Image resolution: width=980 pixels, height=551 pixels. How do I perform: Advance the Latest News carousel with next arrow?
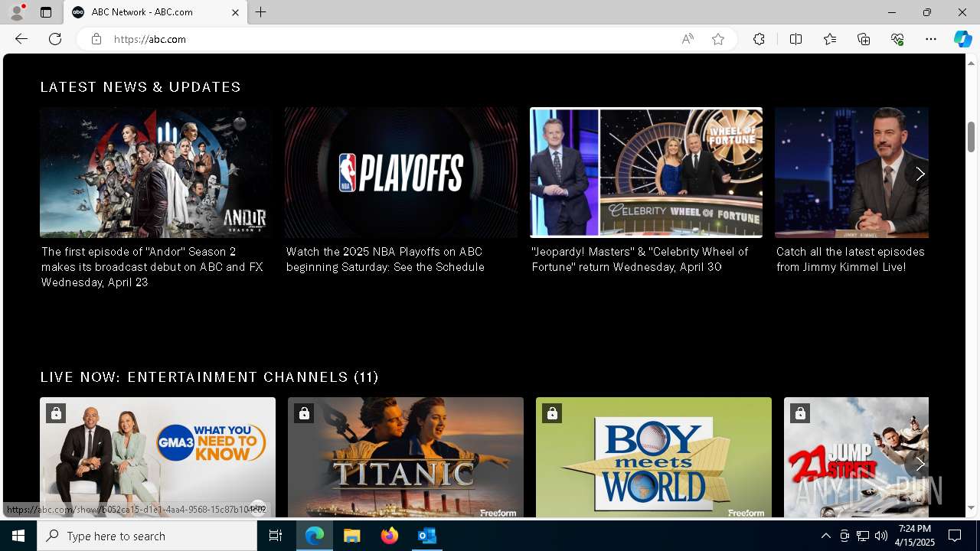coord(920,174)
